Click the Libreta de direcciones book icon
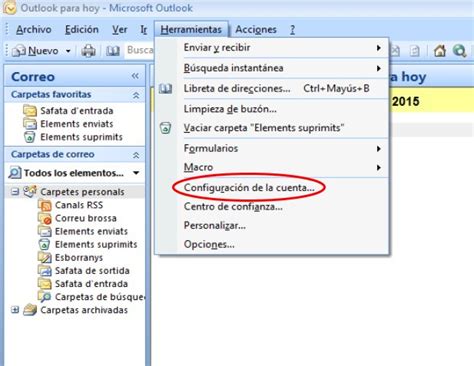The image size is (474, 366). point(165,89)
